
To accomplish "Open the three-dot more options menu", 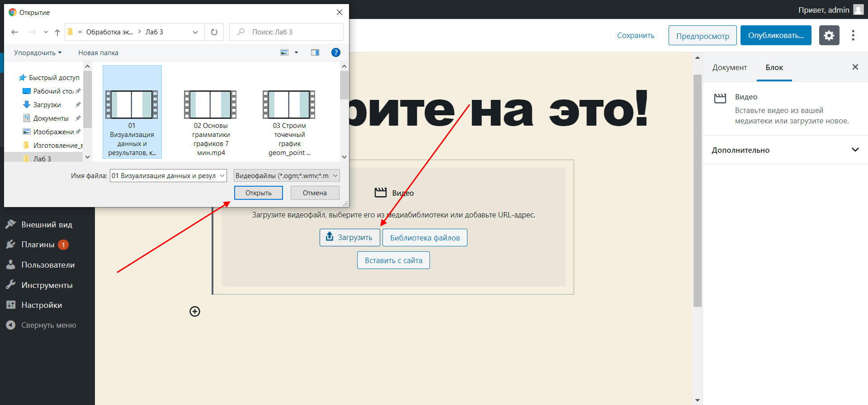I will coord(853,36).
